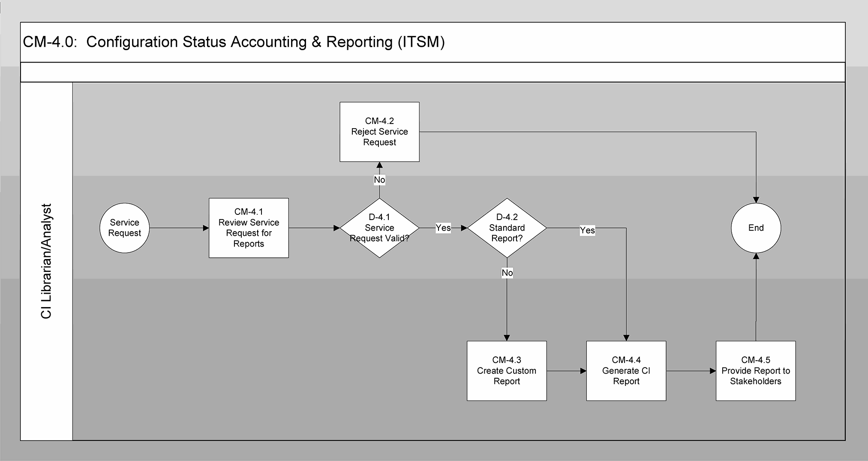Click the Yes label between D-4.1 and D-4.2

443,228
